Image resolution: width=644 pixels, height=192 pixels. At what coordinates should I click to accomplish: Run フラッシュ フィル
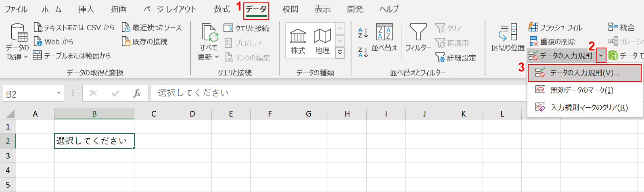tap(555, 27)
